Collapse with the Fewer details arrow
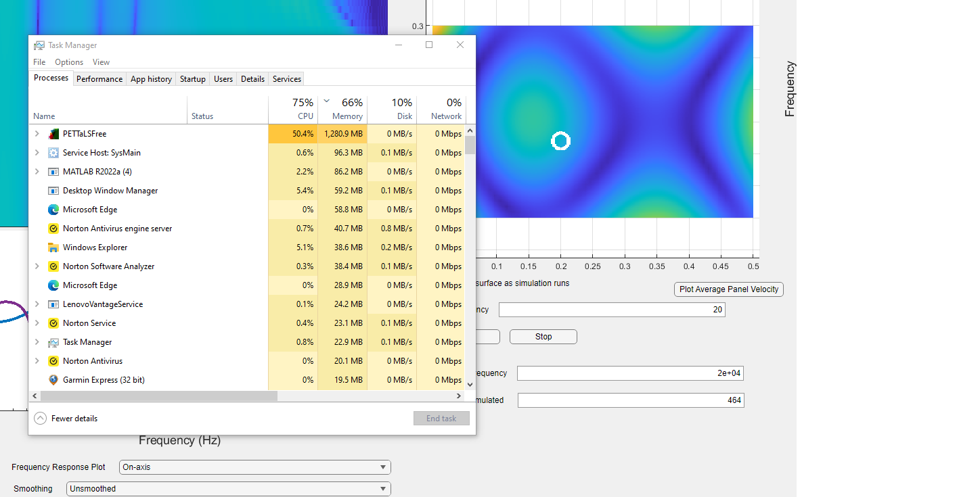Image resolution: width=980 pixels, height=497 pixels. tap(40, 419)
